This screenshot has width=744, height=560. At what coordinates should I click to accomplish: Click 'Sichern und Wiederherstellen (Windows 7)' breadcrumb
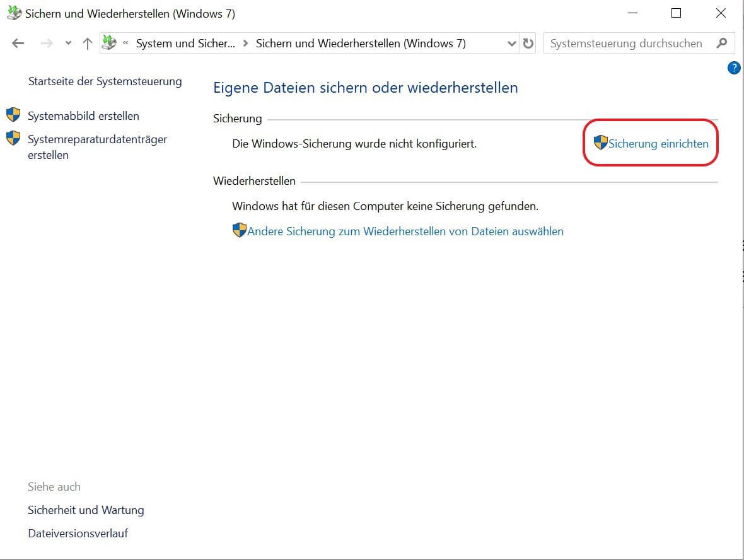(x=361, y=44)
